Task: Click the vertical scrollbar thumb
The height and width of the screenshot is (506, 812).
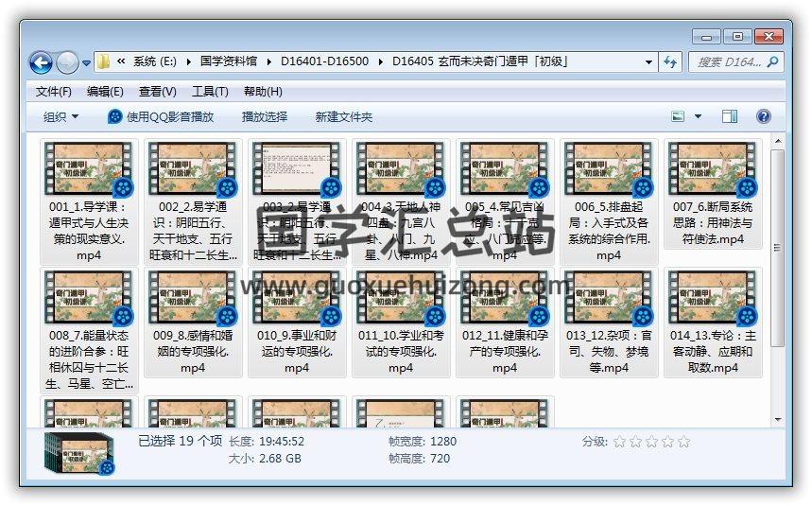Action: pos(778,248)
